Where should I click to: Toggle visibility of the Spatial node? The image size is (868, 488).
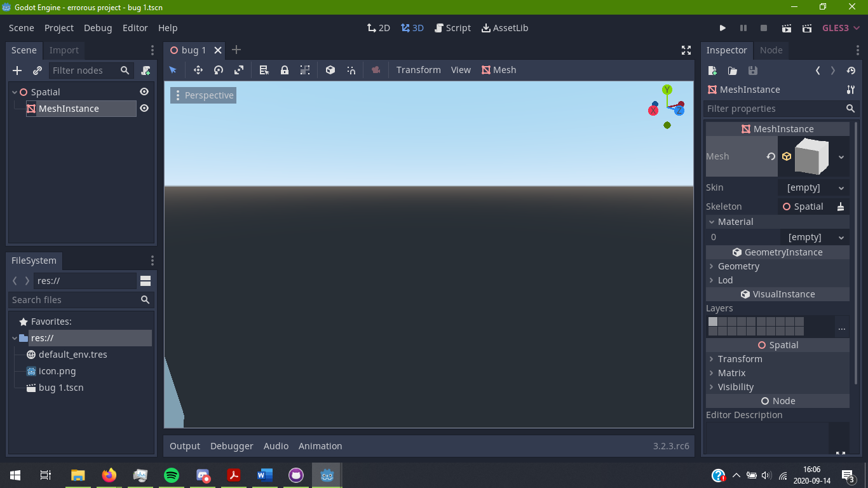click(144, 91)
